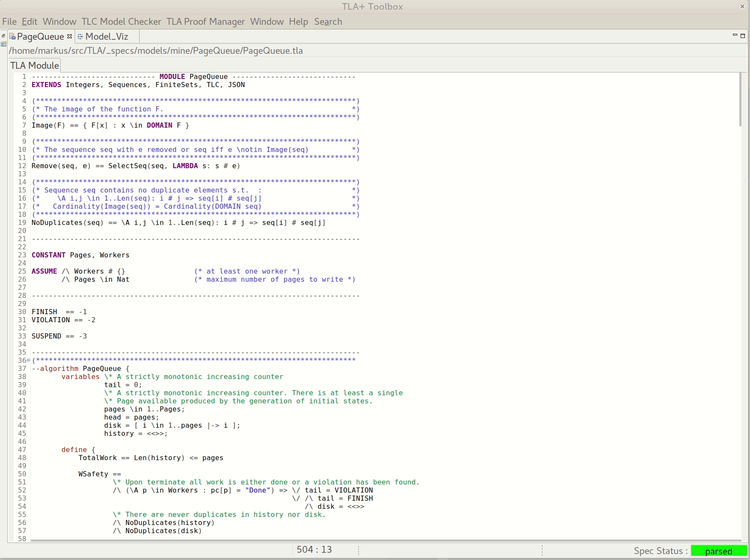Click the pages \in 1..Pages; line

(144, 409)
